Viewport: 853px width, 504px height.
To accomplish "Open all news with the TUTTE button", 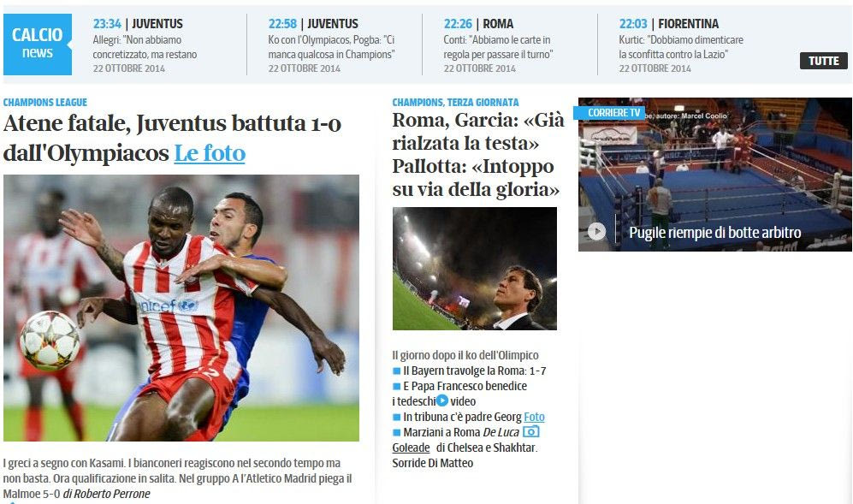I will pos(824,61).
